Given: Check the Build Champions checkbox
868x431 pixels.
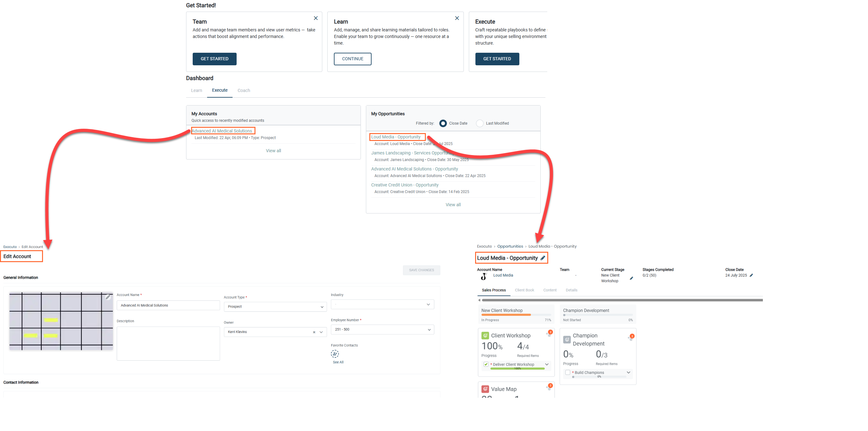Looking at the screenshot, I should point(568,372).
